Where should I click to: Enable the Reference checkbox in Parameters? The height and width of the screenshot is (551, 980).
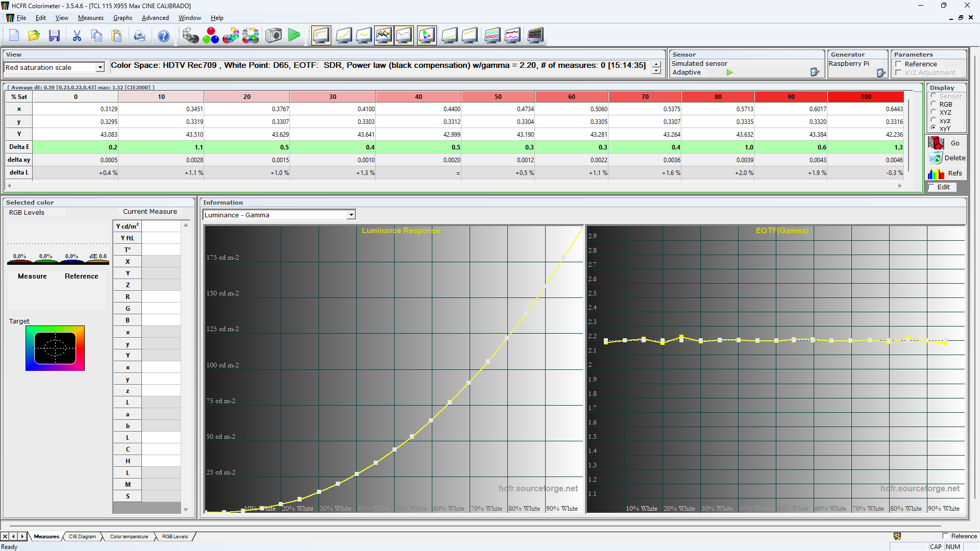point(899,64)
